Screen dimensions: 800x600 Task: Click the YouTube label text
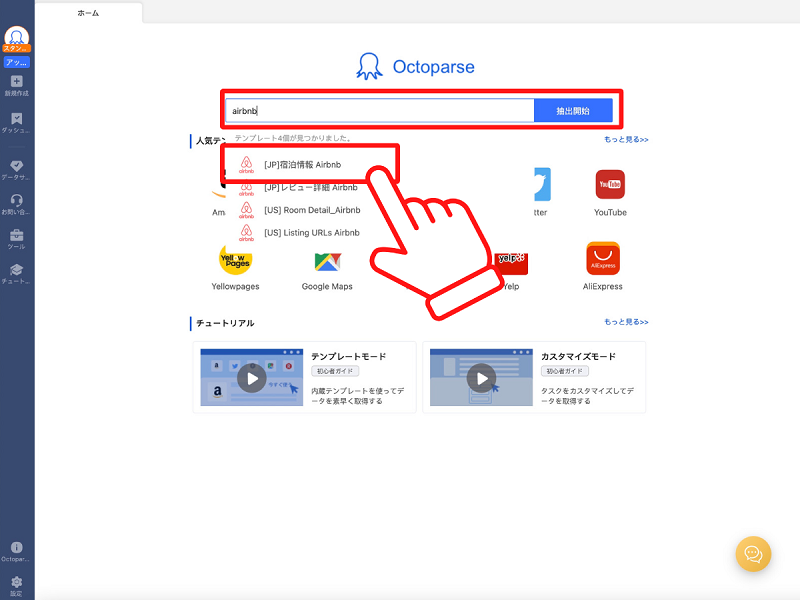[610, 212]
